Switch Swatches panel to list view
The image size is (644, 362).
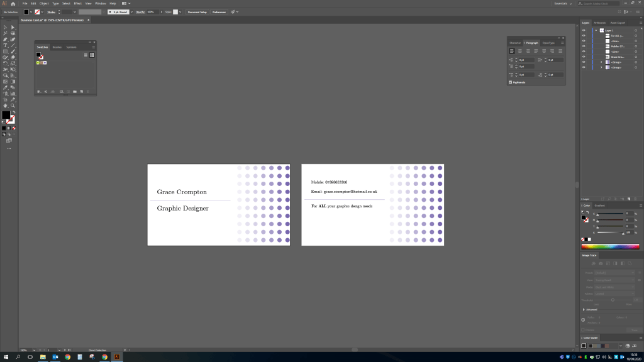pos(86,55)
